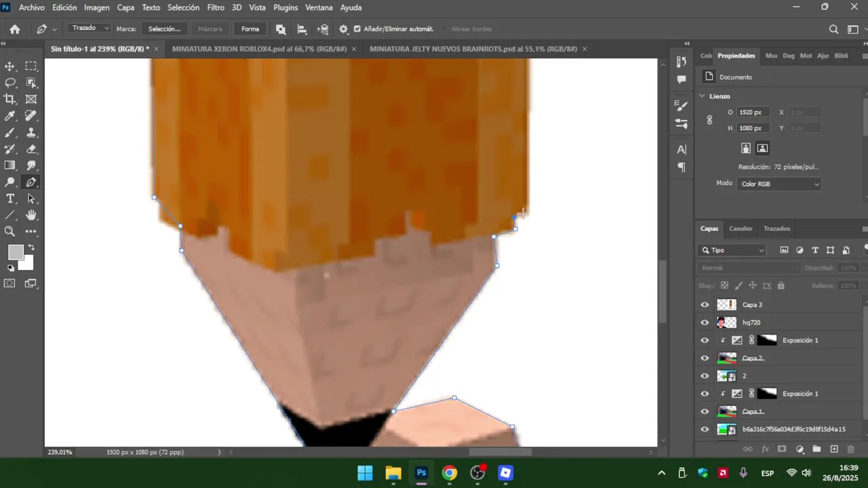Select the Gradient tool
This screenshot has width=868, height=488.
(10, 166)
